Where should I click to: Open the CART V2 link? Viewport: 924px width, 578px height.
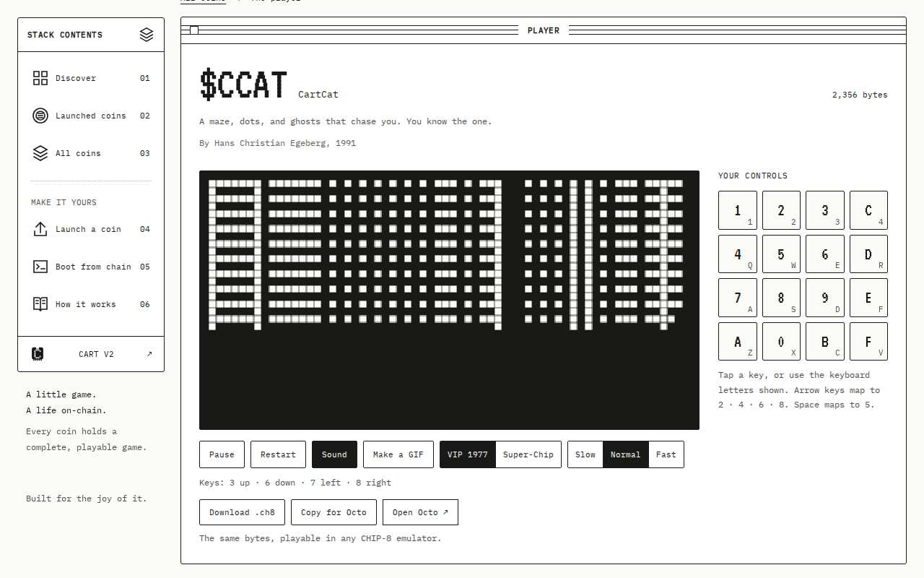[x=91, y=354]
